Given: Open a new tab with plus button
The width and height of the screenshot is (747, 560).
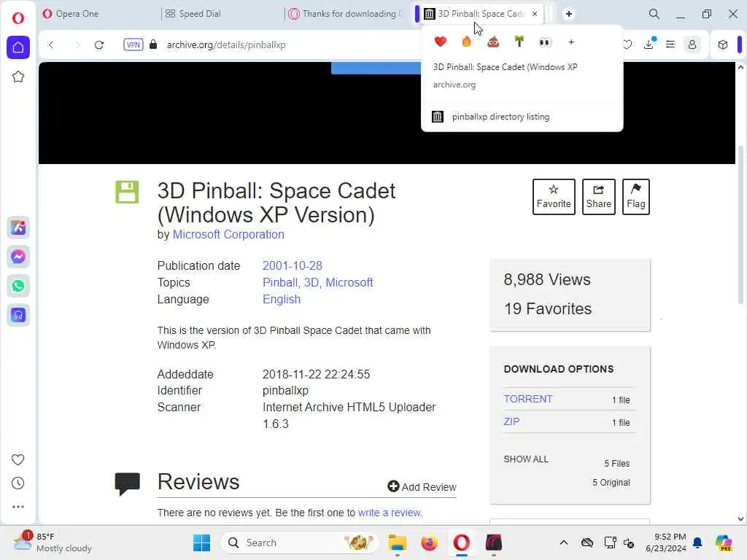Looking at the screenshot, I should pyautogui.click(x=569, y=14).
